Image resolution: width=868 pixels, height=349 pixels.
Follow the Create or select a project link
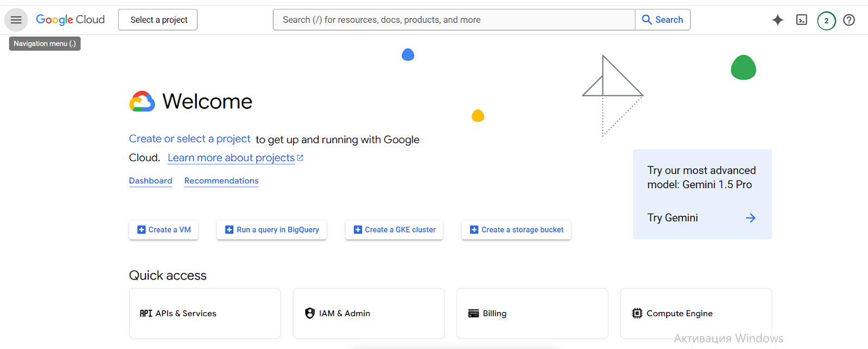[190, 139]
